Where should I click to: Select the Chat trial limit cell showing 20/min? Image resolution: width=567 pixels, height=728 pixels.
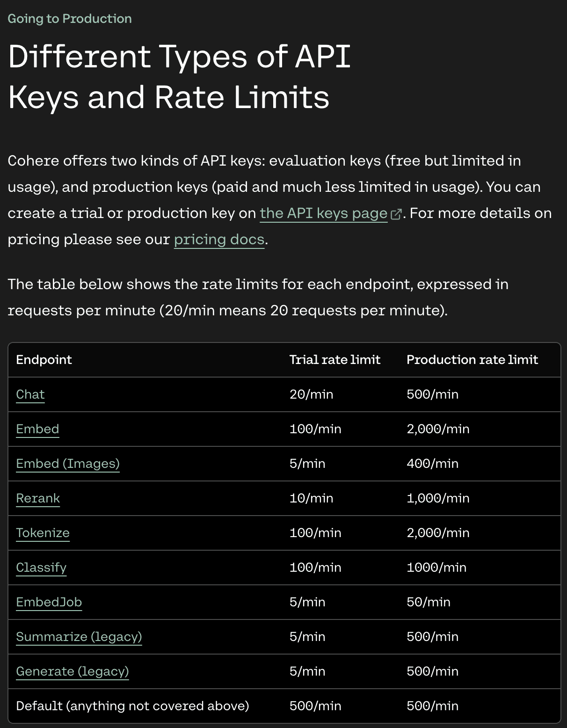click(x=311, y=394)
